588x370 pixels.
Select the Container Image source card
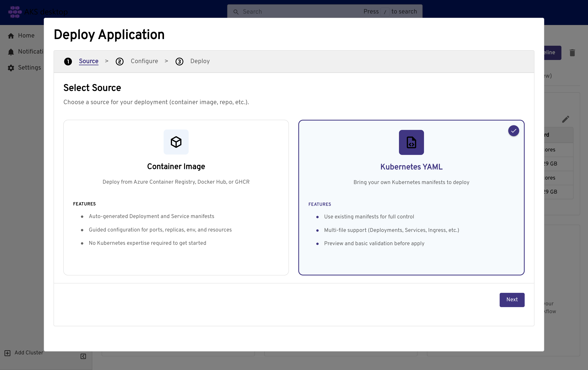coord(176,198)
